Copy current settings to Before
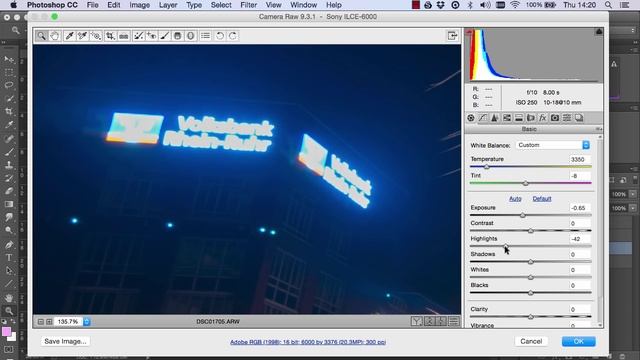Image resolution: width=640 pixels, height=360 pixels. pos(441,322)
